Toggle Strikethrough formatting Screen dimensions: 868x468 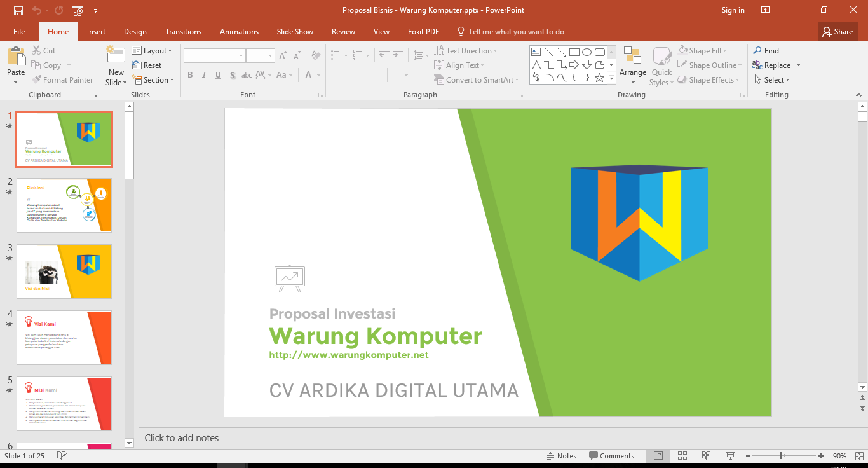click(247, 75)
